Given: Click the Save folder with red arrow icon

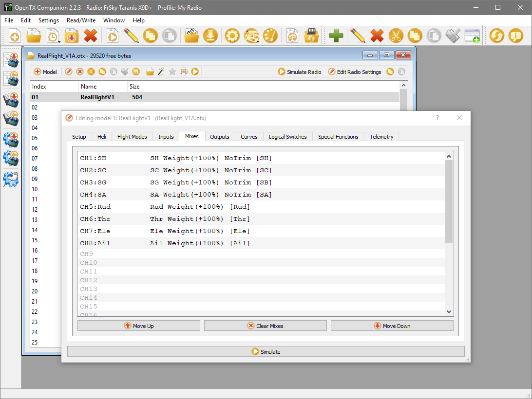Looking at the screenshot, I should pos(72,36).
